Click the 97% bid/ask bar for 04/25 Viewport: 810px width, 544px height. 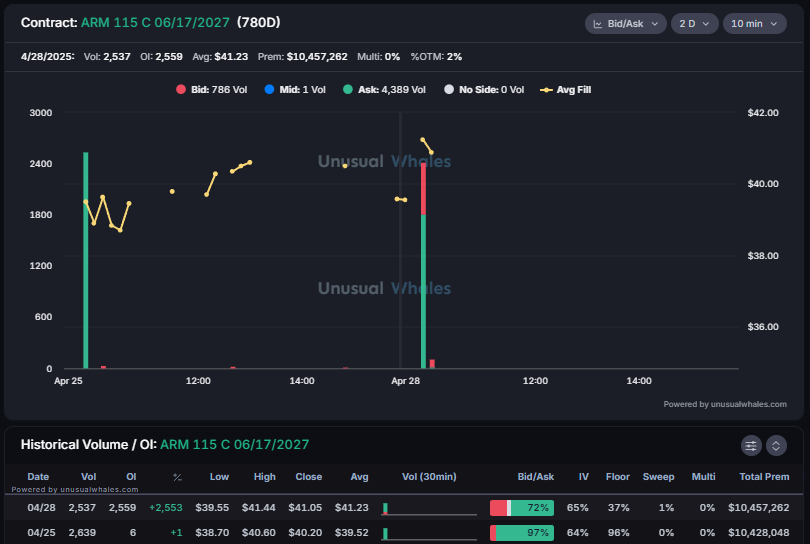point(522,533)
